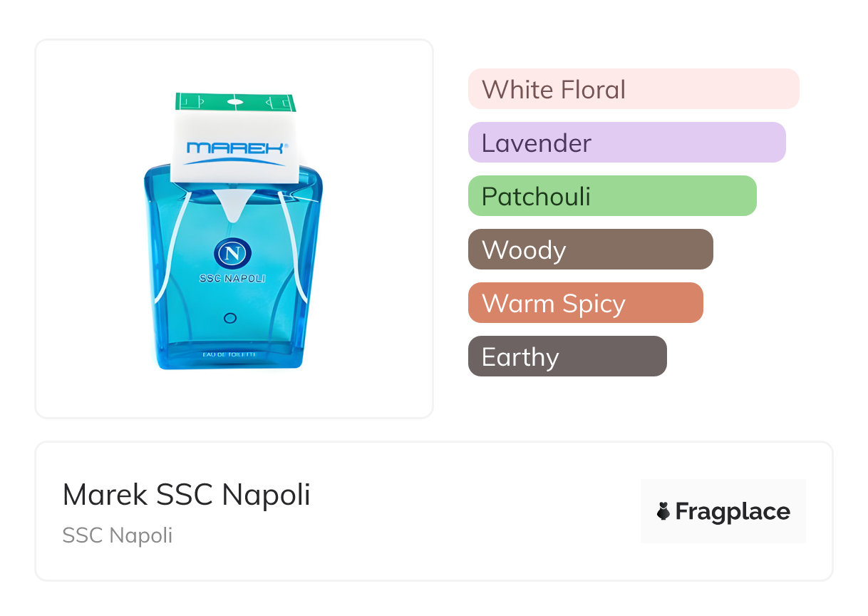Click the white V-shaped collar on bottle

pyautogui.click(x=233, y=202)
